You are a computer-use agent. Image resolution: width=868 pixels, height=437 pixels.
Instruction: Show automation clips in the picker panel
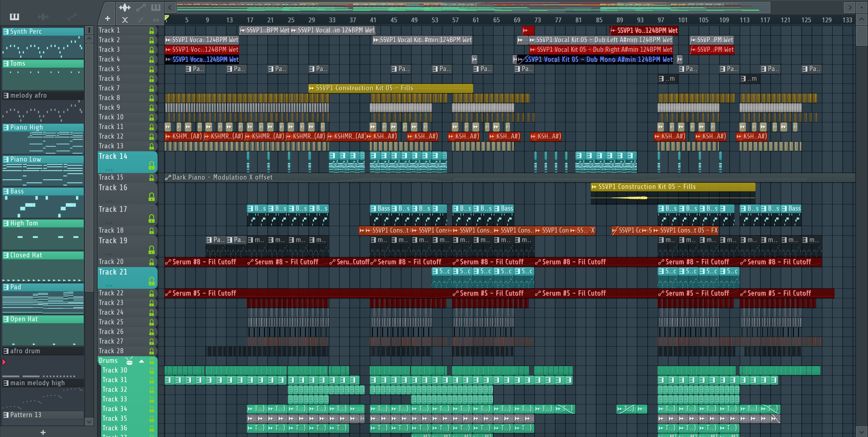click(x=72, y=17)
